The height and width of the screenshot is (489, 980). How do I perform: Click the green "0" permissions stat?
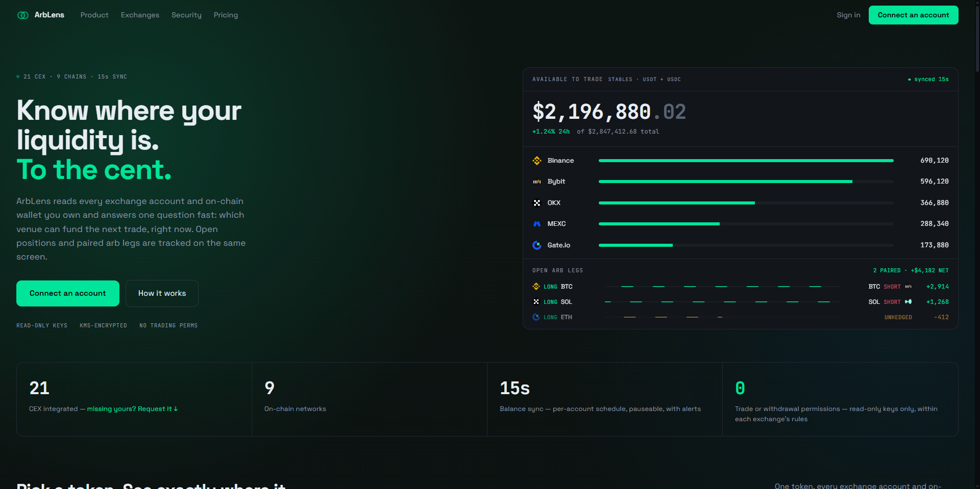740,389
